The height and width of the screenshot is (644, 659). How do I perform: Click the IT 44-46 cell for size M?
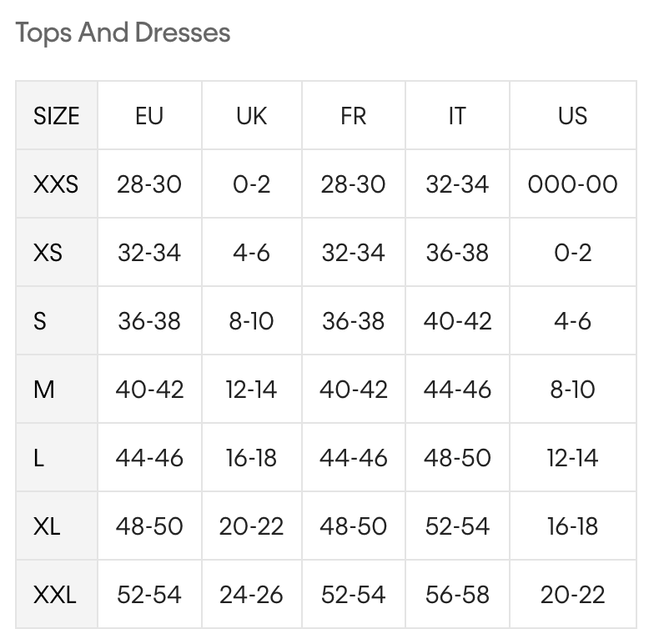pyautogui.click(x=456, y=390)
